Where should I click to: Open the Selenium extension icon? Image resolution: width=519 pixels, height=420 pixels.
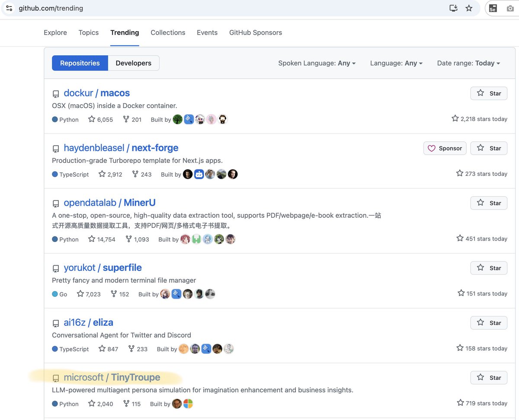point(493,8)
